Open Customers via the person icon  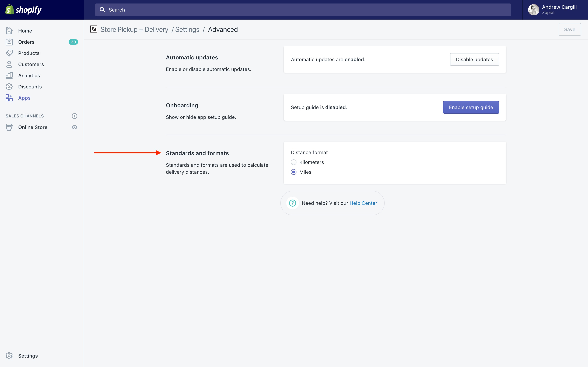click(9, 64)
